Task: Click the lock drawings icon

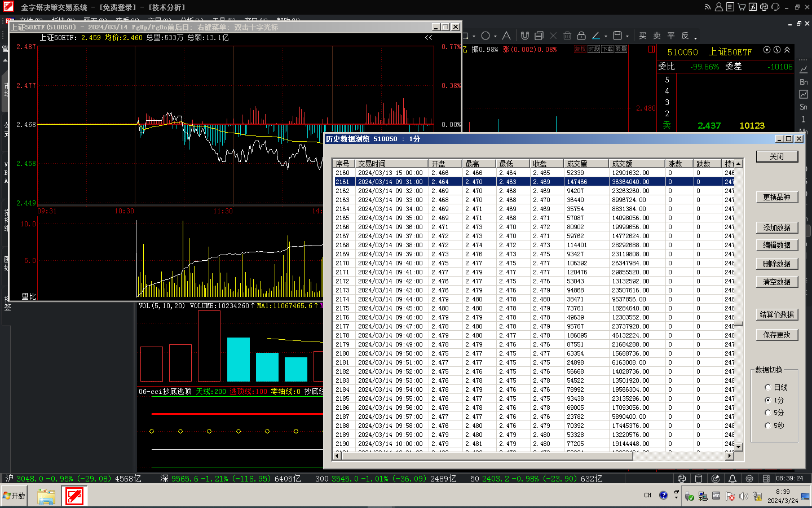Action: (581, 36)
